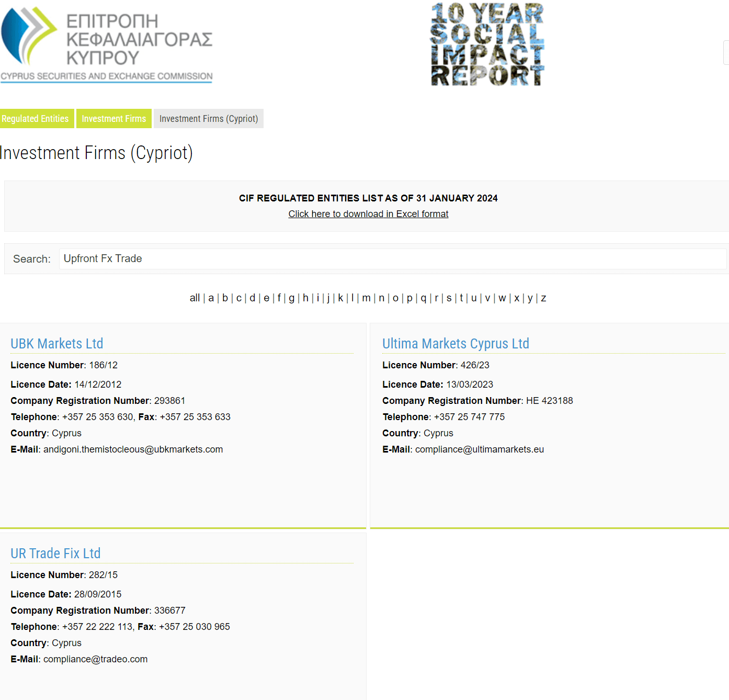
Task: Click the CySEC logo
Action: tap(107, 44)
